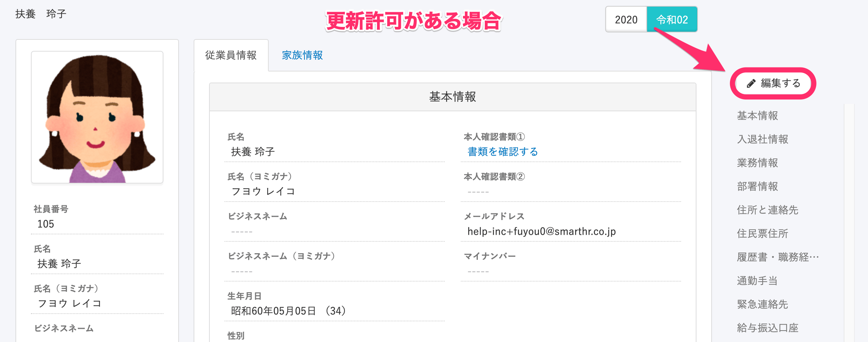Click the 書類を確認する link

(x=503, y=151)
